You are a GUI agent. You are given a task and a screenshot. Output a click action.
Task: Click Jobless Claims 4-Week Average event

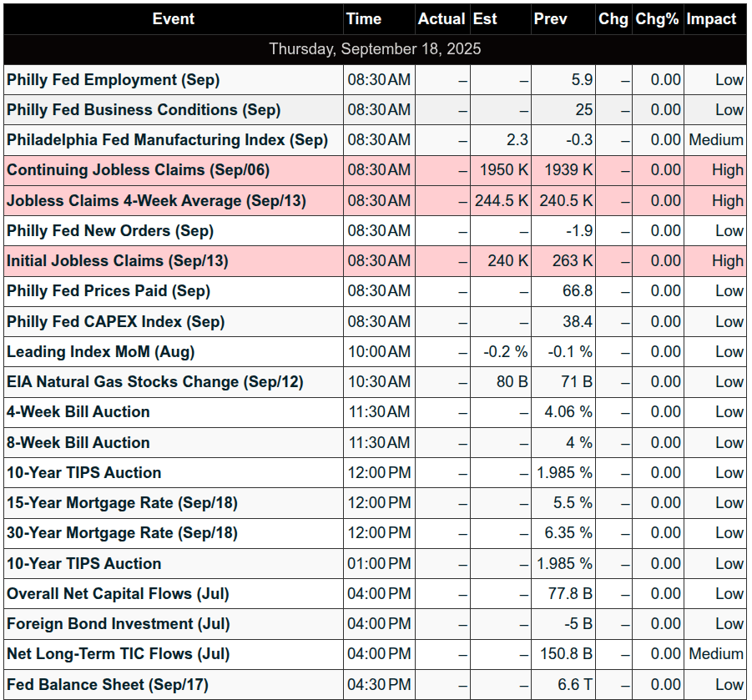tap(156, 201)
